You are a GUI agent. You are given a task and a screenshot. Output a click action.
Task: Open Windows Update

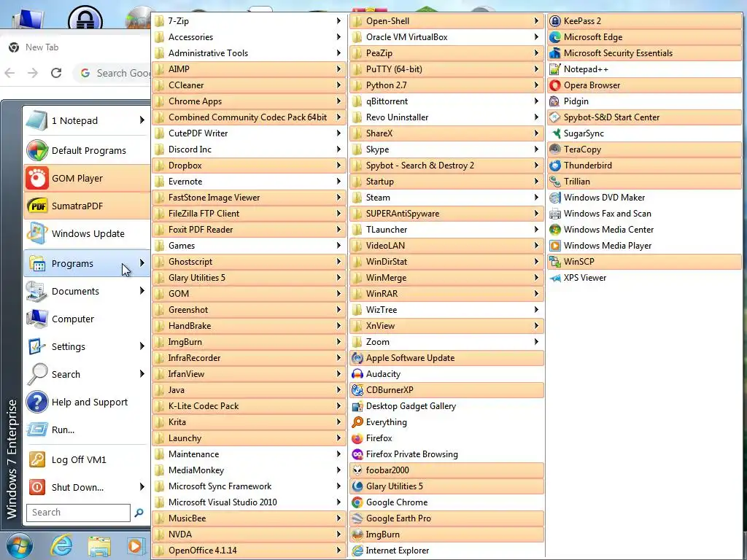click(86, 233)
